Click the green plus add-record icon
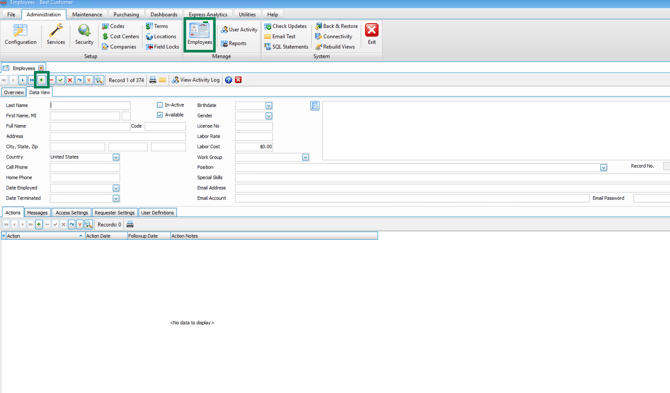The image size is (670, 393). 41,80
